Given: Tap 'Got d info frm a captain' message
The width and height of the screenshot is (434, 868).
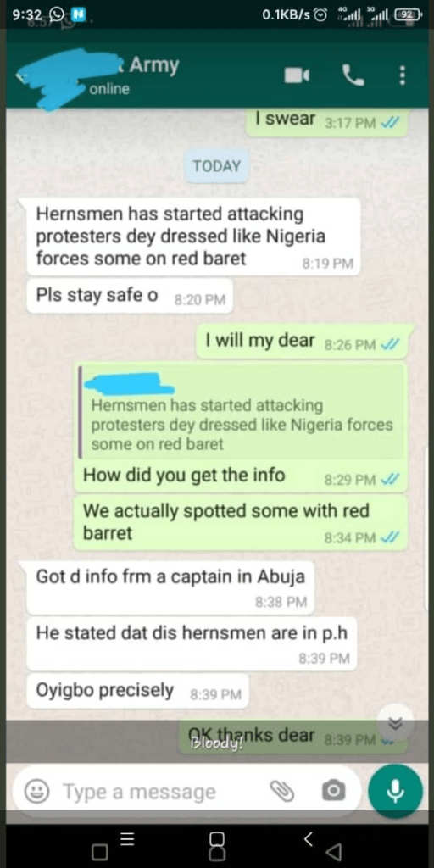Looking at the screenshot, I should (170, 587).
